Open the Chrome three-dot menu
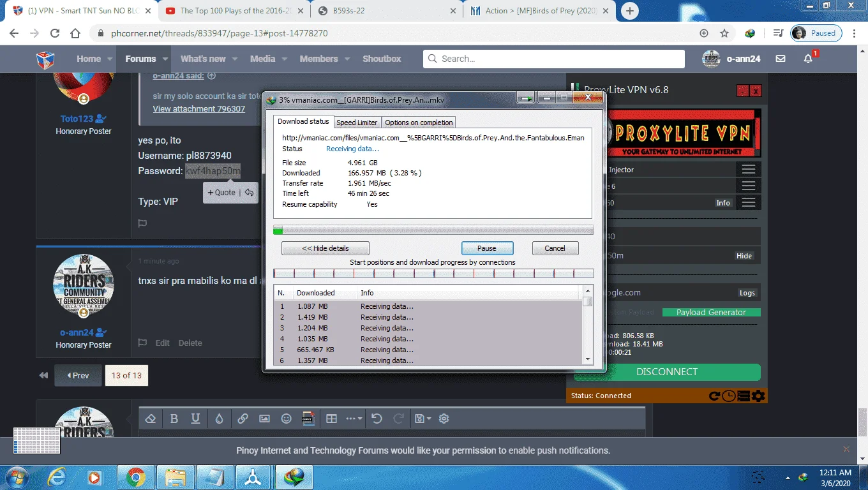This screenshot has width=868, height=490. (855, 33)
